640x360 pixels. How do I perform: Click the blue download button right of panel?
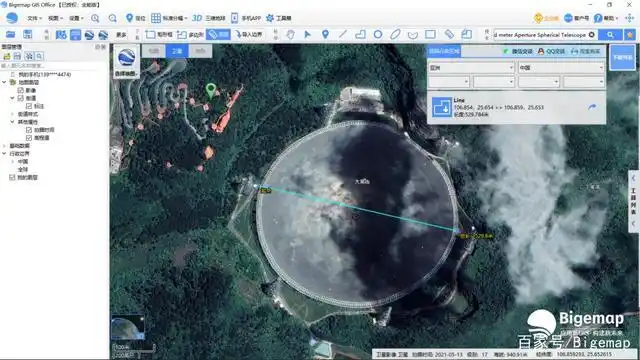(622, 58)
